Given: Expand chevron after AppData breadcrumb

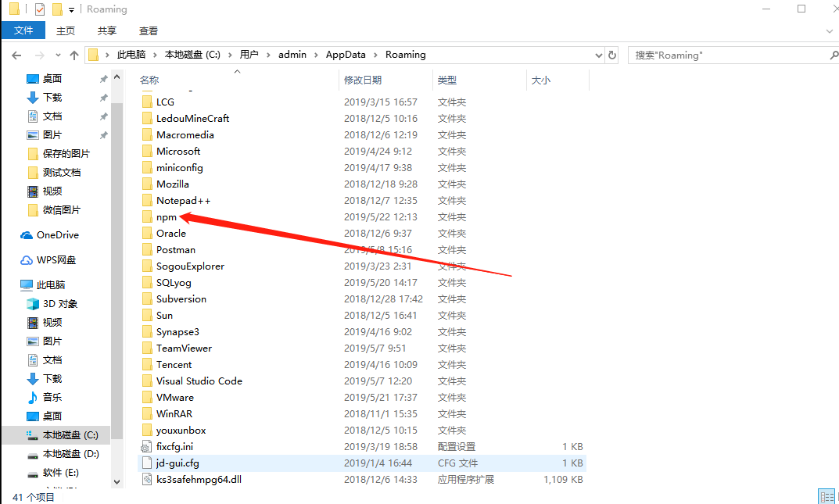Looking at the screenshot, I should [x=375, y=55].
